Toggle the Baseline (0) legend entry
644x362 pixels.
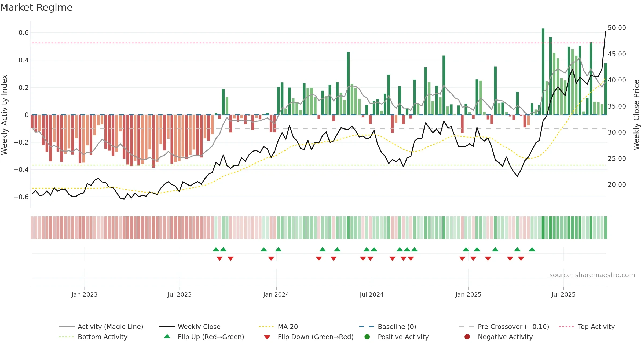(x=387, y=327)
